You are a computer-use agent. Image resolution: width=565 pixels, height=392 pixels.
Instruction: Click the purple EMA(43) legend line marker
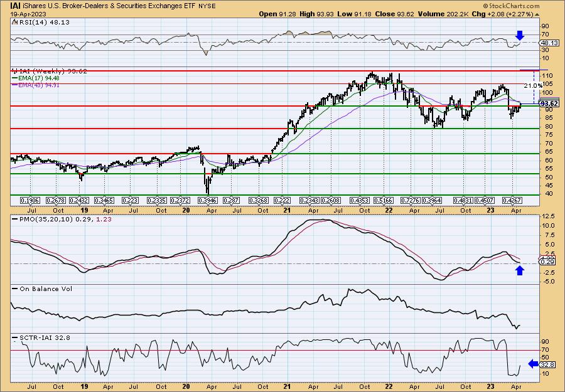[14, 85]
